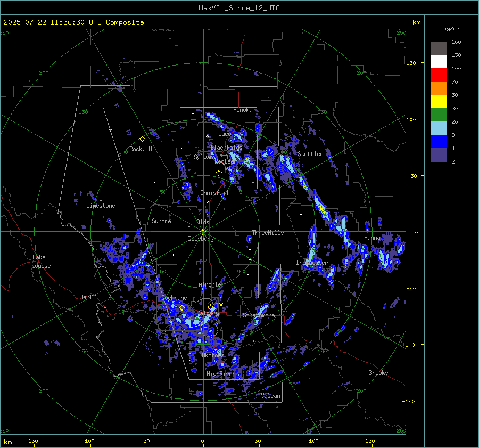Click the legend value 160

(456, 42)
